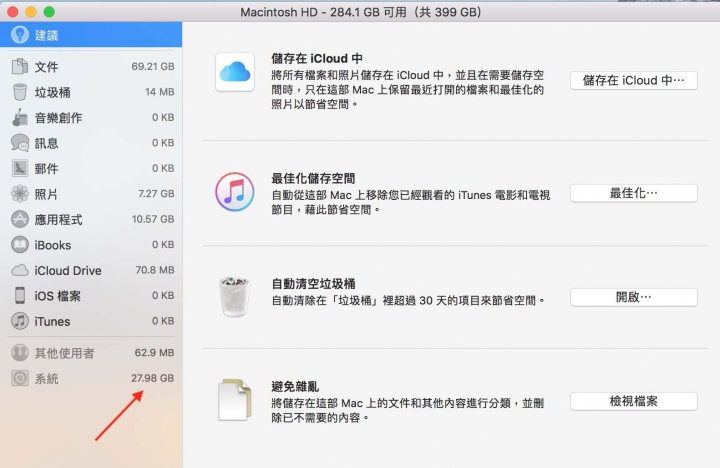Select the iBooks sidebar label
720x468 pixels.
point(53,245)
